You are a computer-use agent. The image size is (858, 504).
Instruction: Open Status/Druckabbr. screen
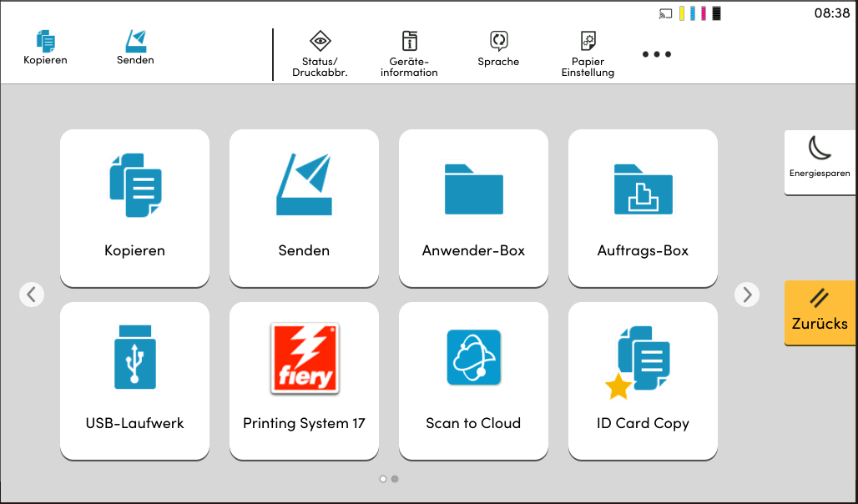(320, 53)
